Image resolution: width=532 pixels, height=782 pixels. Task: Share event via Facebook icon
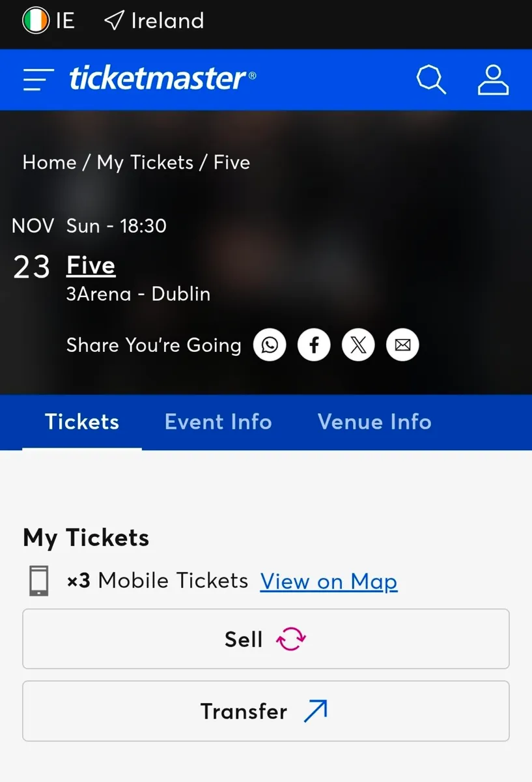coord(314,345)
